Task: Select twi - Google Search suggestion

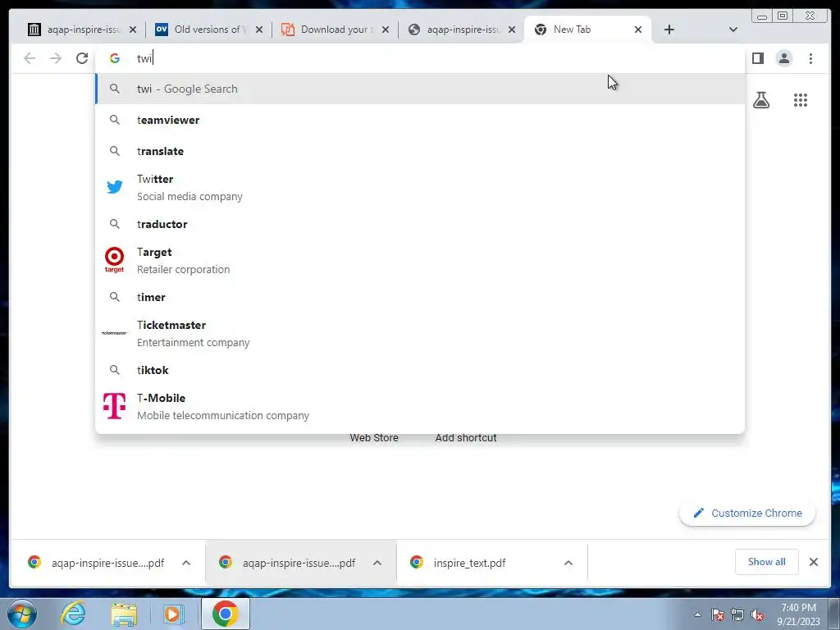Action: pyautogui.click(x=420, y=89)
